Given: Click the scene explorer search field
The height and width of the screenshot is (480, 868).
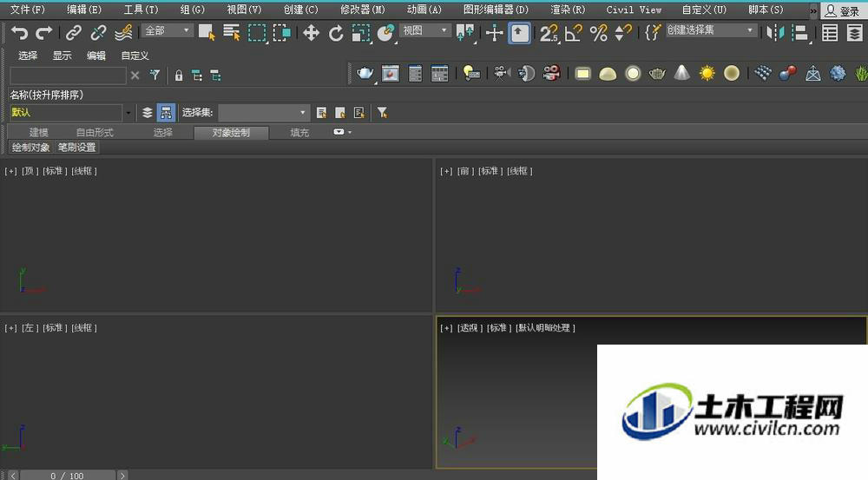Looking at the screenshot, I should point(68,76).
